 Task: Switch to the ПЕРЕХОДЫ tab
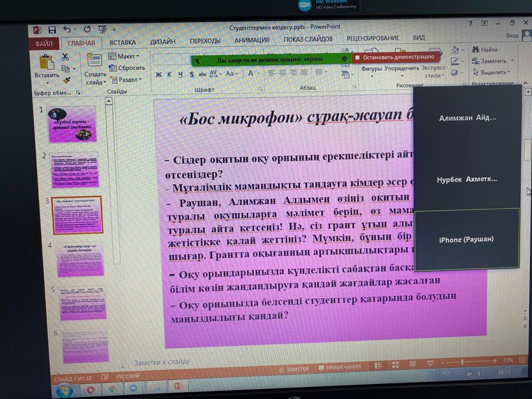coord(205,41)
